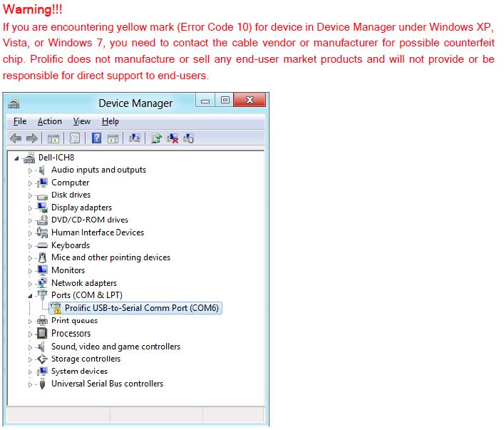This screenshot has width=504, height=430.
Task: Click the Print queues printer icon
Action: click(42, 321)
